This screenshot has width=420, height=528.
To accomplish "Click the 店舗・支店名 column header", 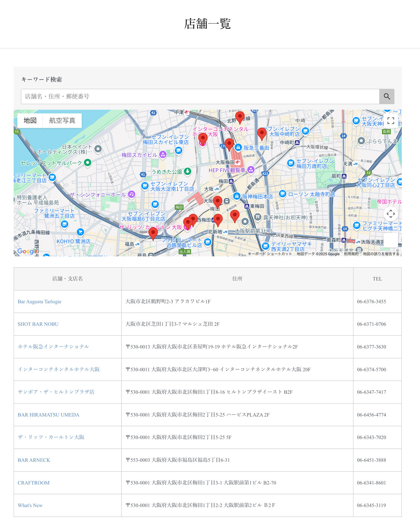I will [68, 279].
